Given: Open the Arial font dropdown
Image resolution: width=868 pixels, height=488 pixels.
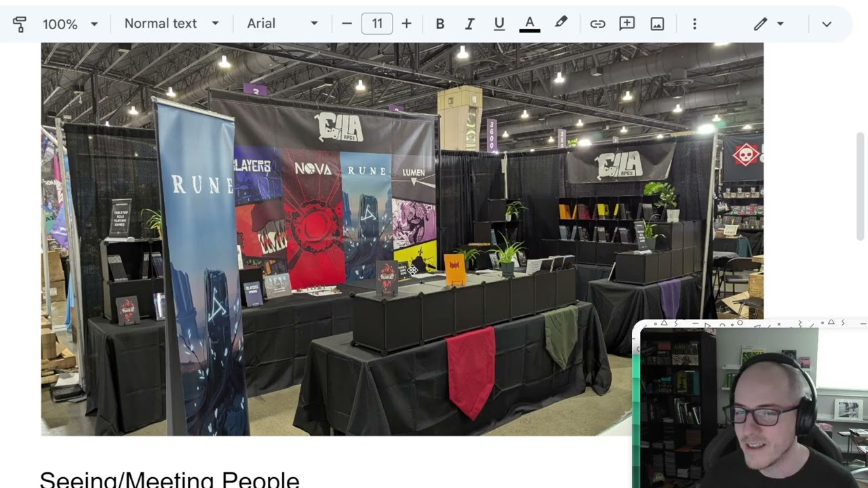Looking at the screenshot, I should click(x=282, y=24).
